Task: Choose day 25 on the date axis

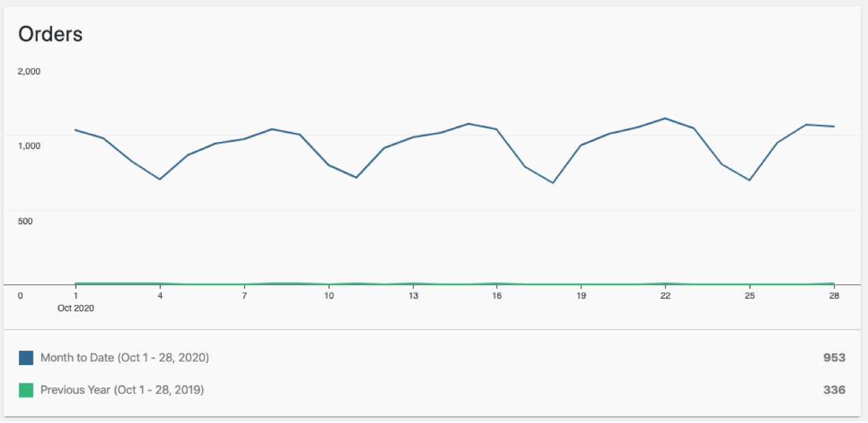Action: click(x=749, y=295)
